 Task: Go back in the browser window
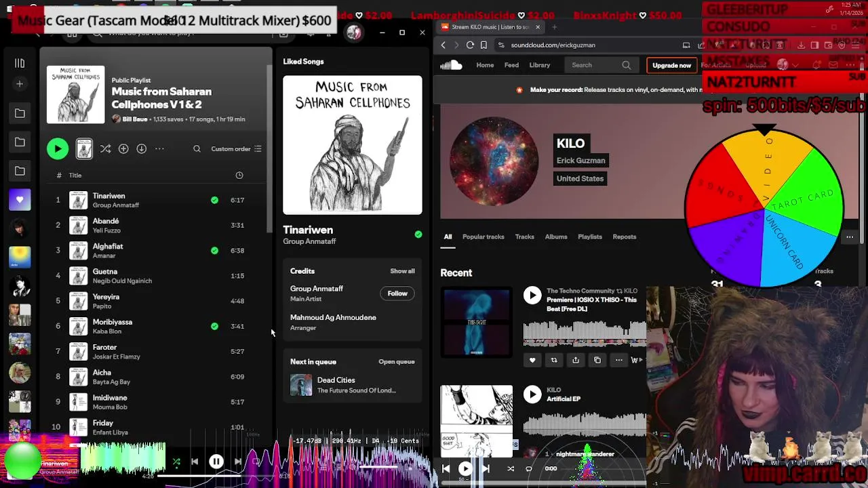[x=443, y=45]
